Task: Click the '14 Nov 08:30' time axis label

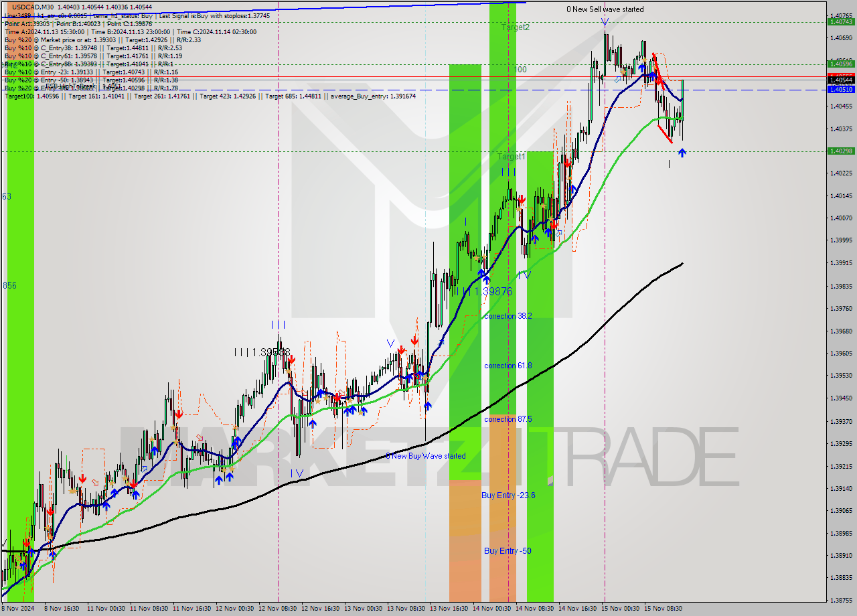Action: pos(534,609)
